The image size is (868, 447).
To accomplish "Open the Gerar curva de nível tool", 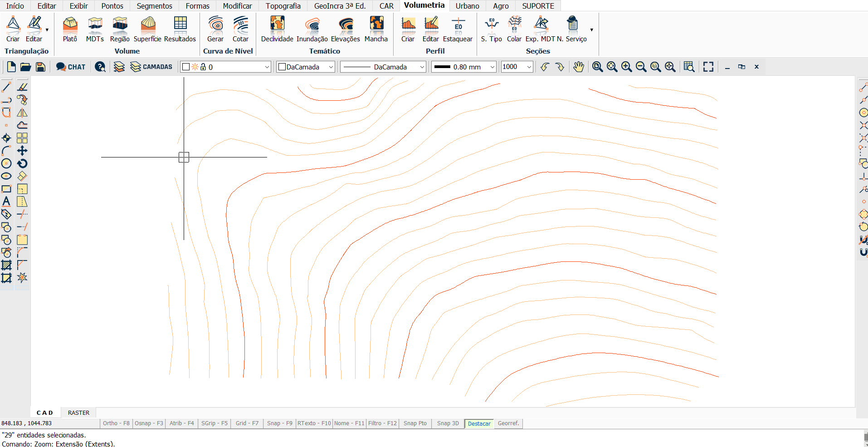I will click(215, 28).
